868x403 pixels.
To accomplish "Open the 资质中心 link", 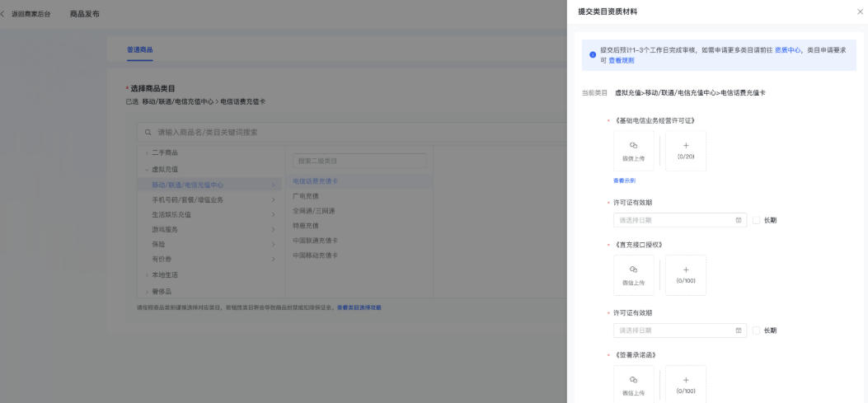I will (786, 49).
